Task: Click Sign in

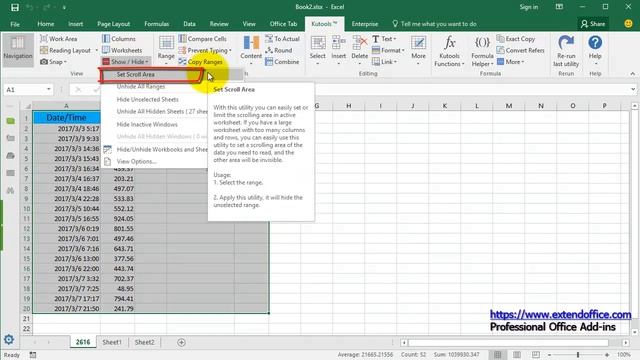Action: point(529,7)
